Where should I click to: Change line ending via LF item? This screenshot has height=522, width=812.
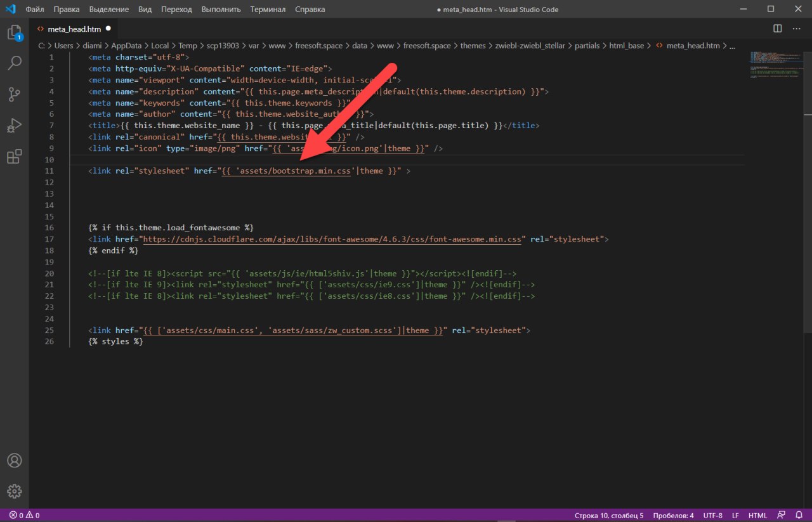tap(735, 515)
